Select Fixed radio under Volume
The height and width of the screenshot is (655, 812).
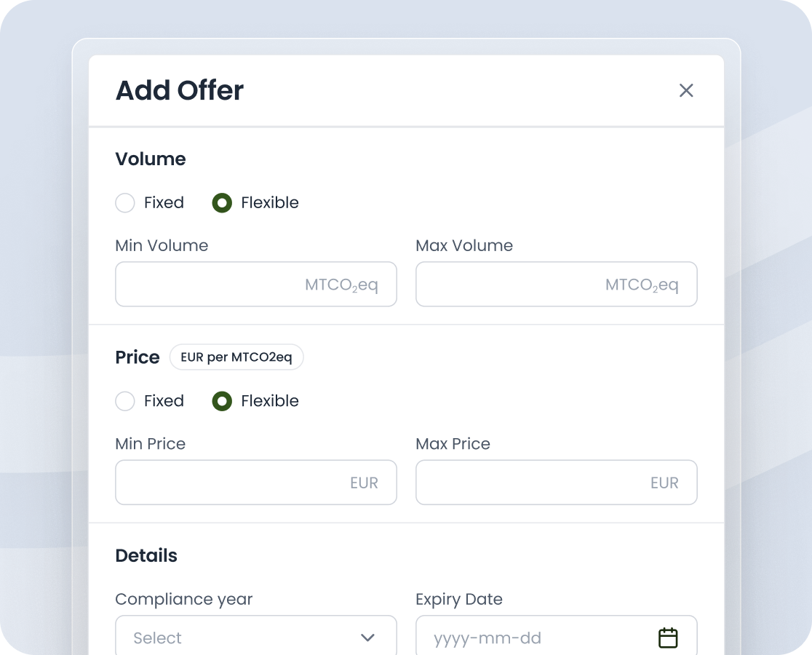[x=125, y=203]
